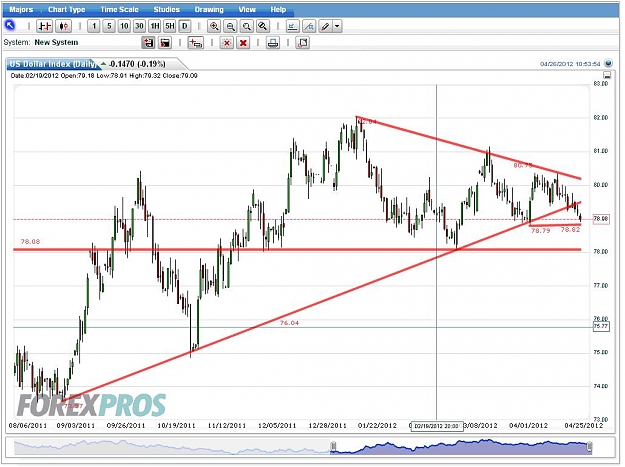Click the right handle of range slider
625x467 pixels.
(589, 447)
